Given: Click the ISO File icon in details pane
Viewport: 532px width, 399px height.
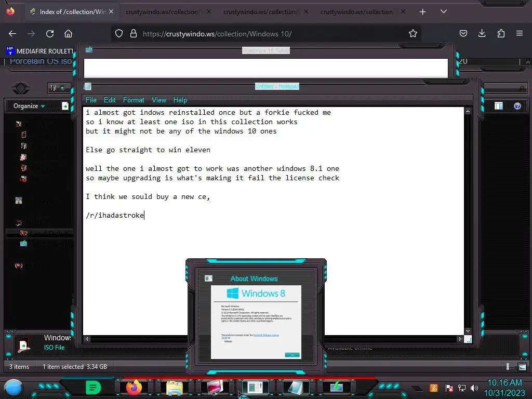Looking at the screenshot, I should click(x=23, y=345).
